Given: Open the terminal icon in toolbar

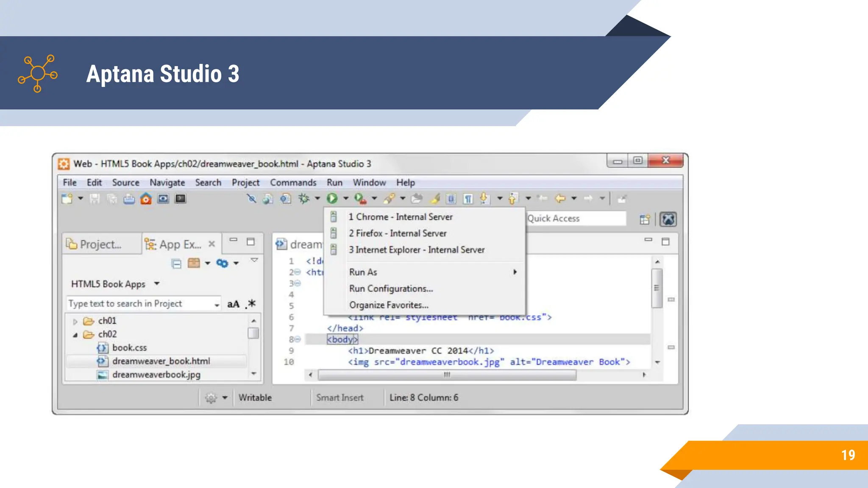Looking at the screenshot, I should [x=181, y=199].
